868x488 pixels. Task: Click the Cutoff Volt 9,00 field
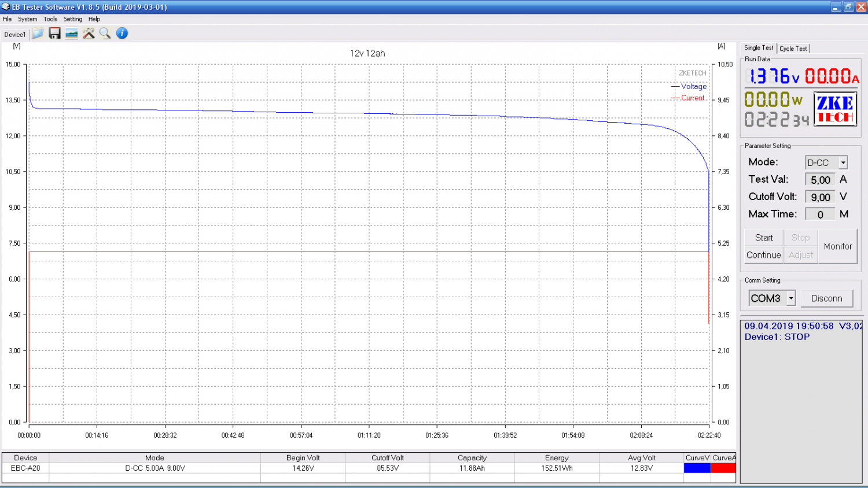820,197
